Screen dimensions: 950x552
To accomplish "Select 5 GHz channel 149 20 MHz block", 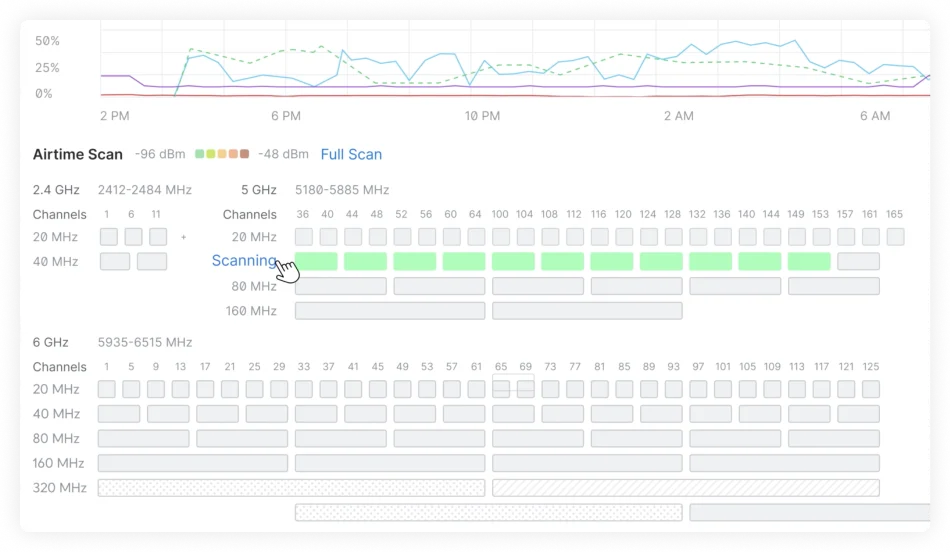I will (x=797, y=237).
